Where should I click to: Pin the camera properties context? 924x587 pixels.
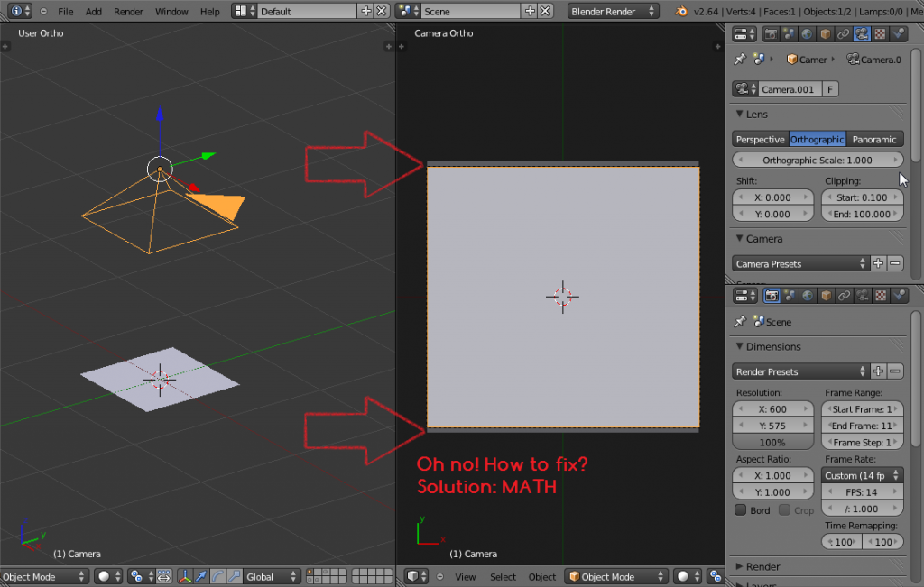740,59
